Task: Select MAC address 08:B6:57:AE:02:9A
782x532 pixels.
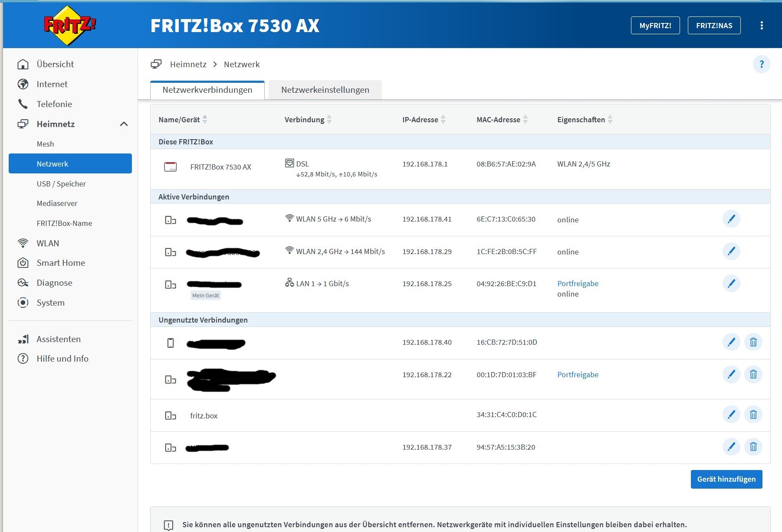Action: pos(506,164)
